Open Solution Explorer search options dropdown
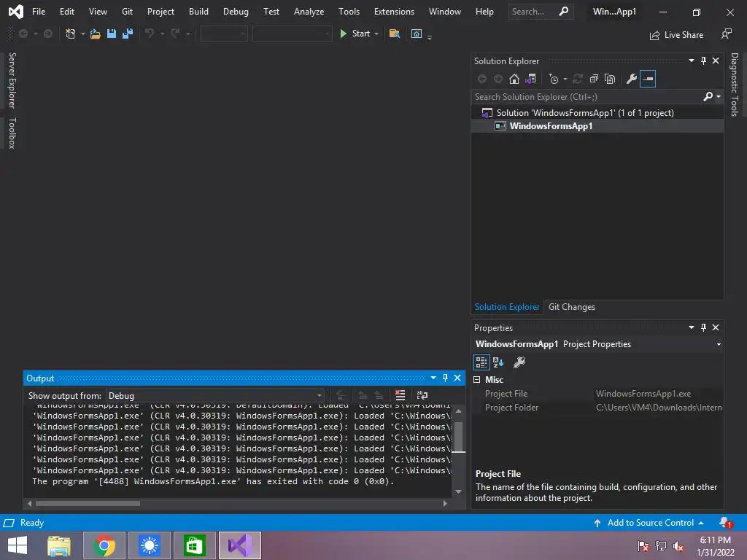Screen dimensions: 747x560 (x=719, y=97)
